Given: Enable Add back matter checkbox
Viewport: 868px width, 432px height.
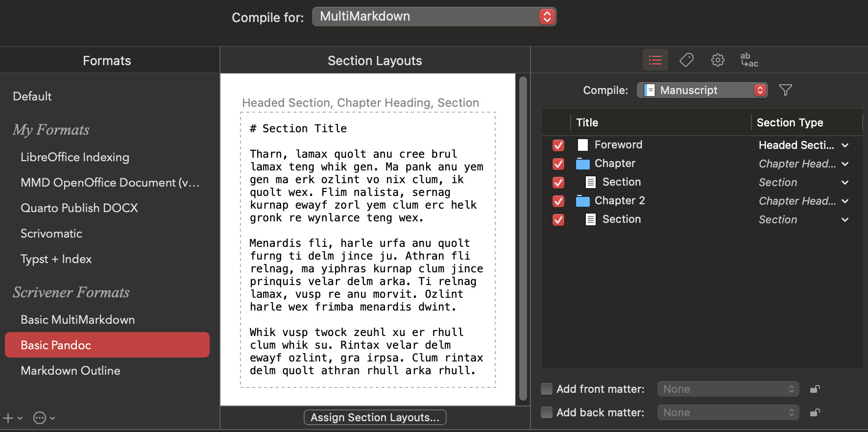Looking at the screenshot, I should tap(547, 412).
